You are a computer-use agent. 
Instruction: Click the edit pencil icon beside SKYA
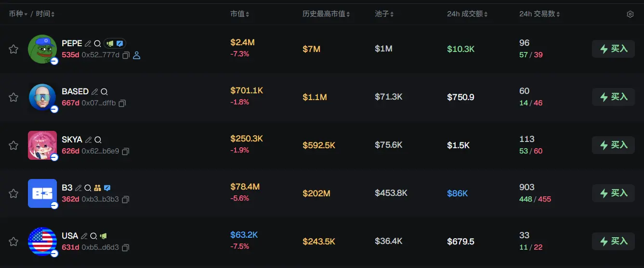(x=88, y=140)
